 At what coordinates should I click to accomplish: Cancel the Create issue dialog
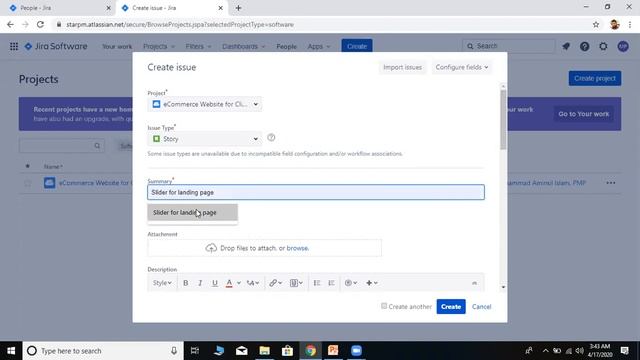tap(481, 307)
